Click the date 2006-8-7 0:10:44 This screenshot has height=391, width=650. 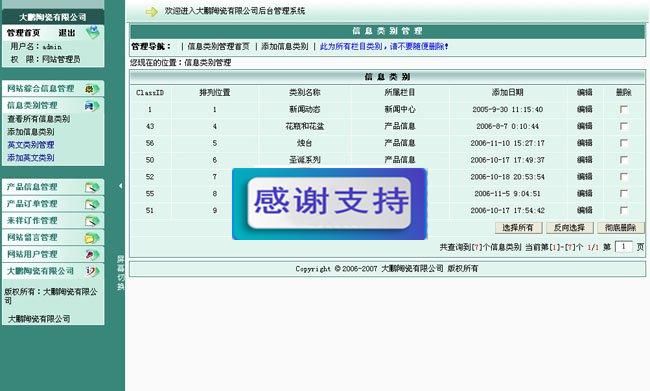coord(507,126)
